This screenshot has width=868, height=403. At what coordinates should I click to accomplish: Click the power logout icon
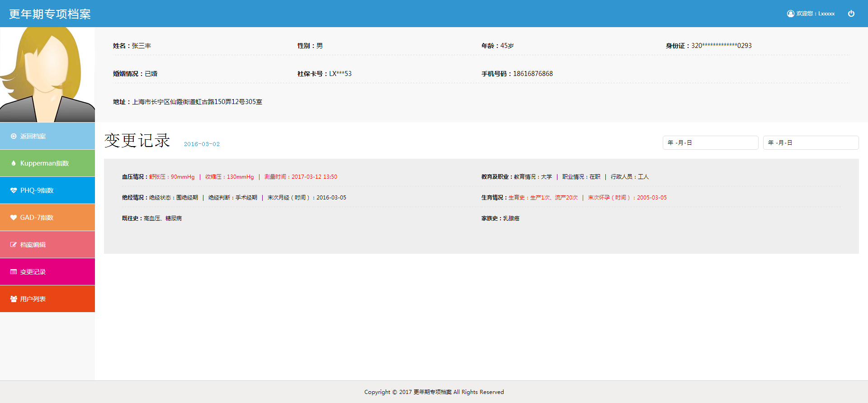click(x=851, y=14)
